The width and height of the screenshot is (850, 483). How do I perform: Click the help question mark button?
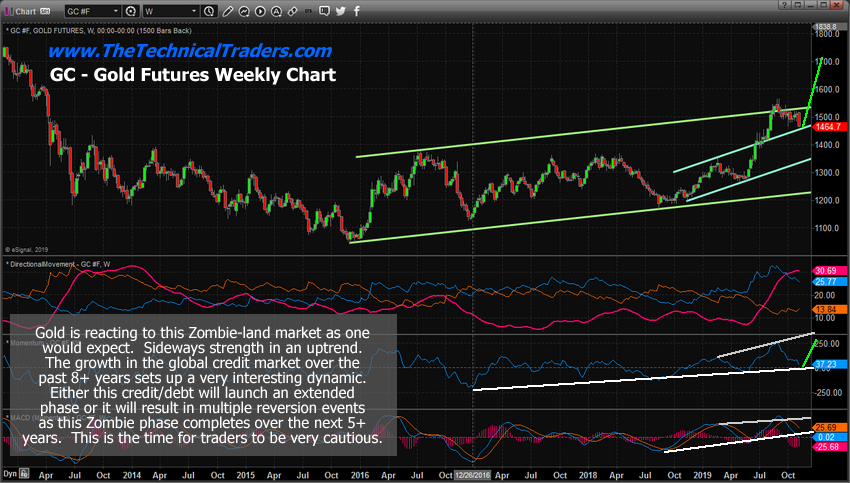pyautogui.click(x=784, y=5)
